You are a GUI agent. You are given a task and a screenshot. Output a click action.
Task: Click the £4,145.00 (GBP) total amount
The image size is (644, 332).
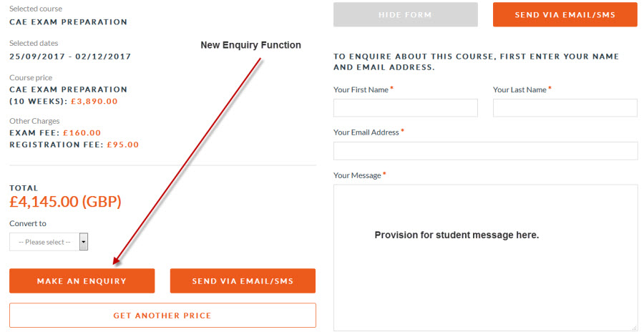(65, 202)
